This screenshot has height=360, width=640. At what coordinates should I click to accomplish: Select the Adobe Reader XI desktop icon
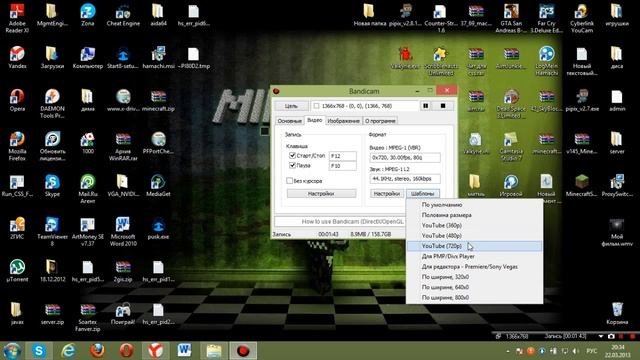(x=17, y=18)
